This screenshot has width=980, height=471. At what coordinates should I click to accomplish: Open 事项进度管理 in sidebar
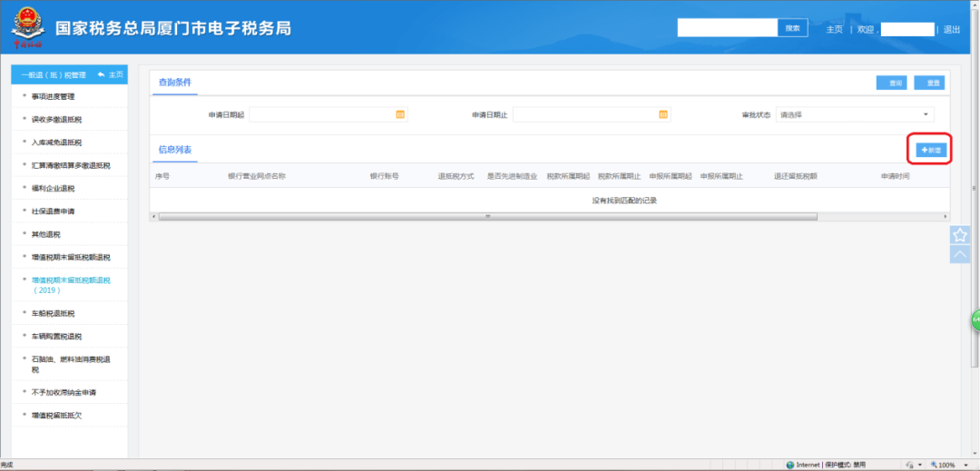[x=54, y=96]
